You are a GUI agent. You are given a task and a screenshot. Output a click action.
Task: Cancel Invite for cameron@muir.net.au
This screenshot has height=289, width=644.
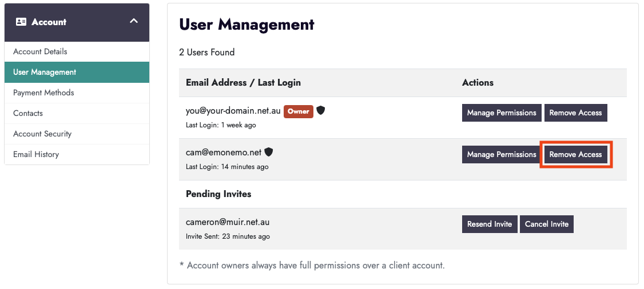pyautogui.click(x=547, y=224)
